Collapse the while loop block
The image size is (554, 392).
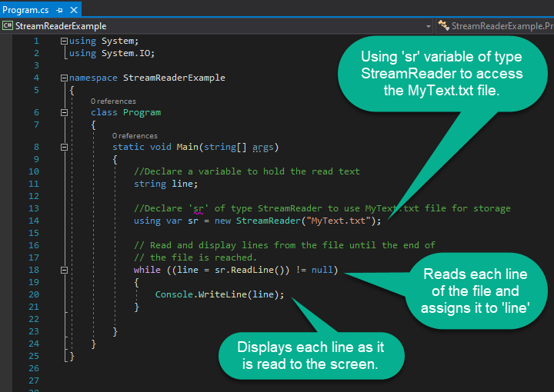point(64,270)
